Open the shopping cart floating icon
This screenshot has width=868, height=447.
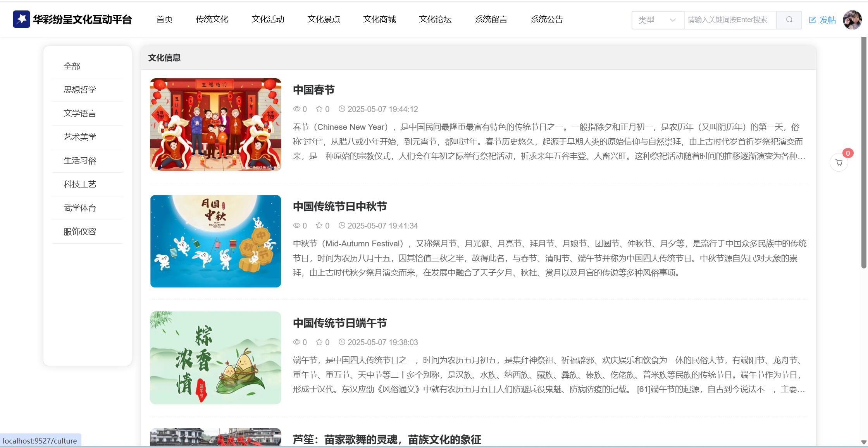pyautogui.click(x=839, y=163)
